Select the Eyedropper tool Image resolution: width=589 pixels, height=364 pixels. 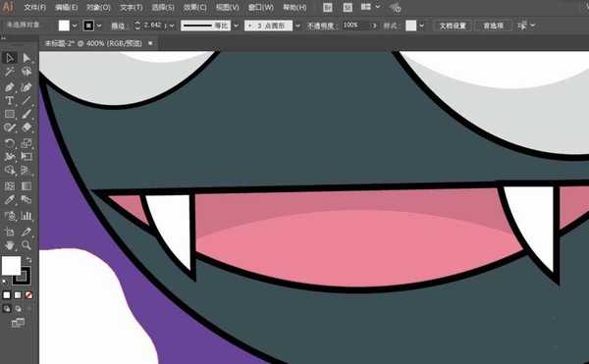click(9, 199)
